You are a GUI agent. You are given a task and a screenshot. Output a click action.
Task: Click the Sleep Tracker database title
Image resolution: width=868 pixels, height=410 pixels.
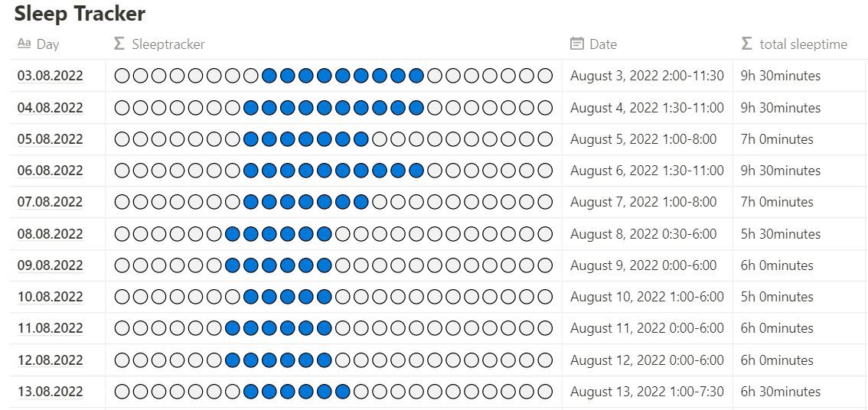point(80,13)
